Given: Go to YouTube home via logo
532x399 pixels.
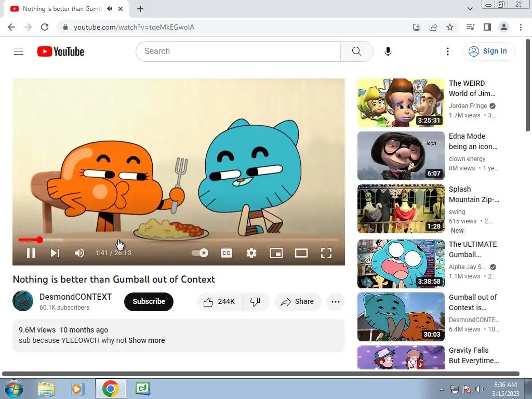Looking at the screenshot, I should 61,51.
